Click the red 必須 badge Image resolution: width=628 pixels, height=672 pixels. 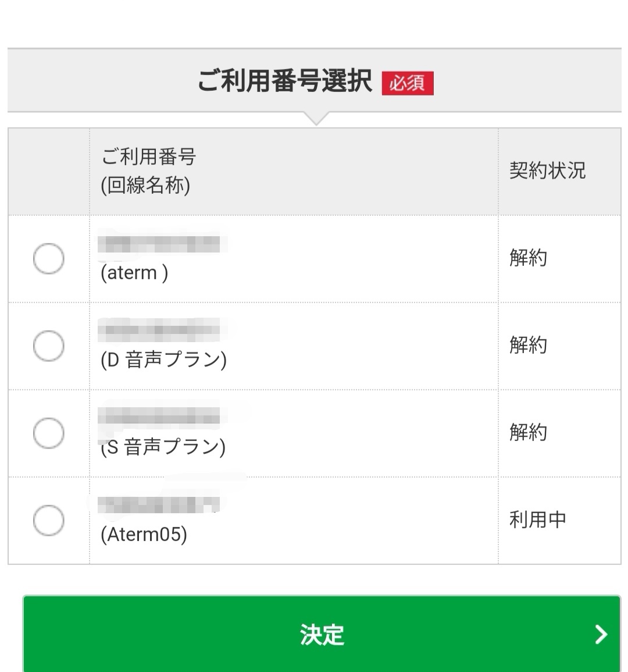pyautogui.click(x=407, y=83)
